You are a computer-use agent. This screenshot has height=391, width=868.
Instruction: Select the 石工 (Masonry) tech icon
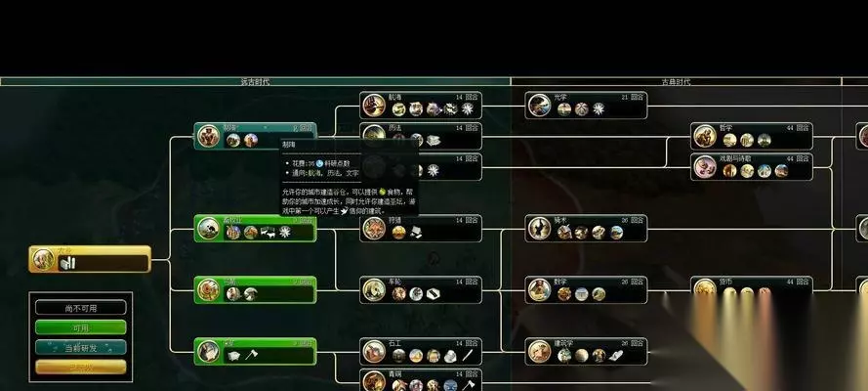tap(374, 352)
